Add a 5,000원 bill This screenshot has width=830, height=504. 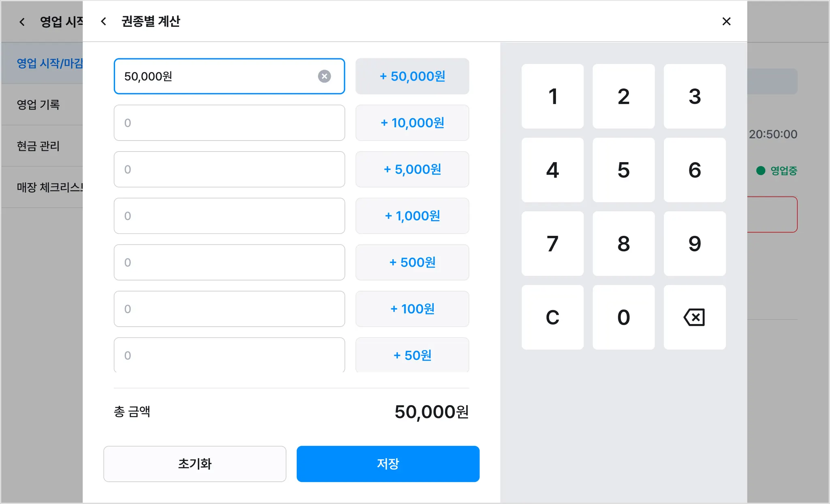pyautogui.click(x=412, y=169)
